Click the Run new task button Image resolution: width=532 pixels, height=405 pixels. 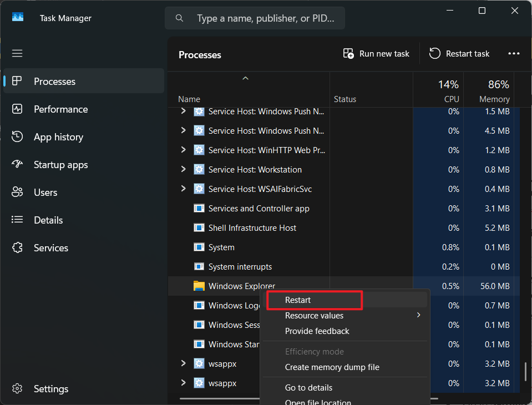click(377, 53)
